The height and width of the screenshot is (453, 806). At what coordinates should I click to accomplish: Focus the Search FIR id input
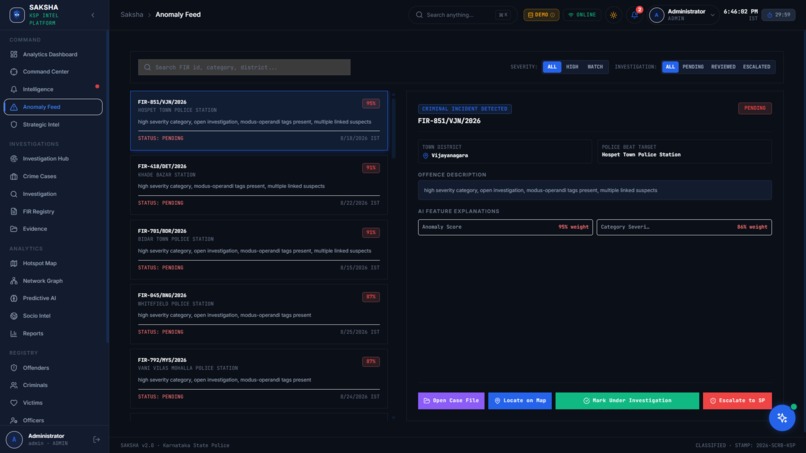coord(244,67)
